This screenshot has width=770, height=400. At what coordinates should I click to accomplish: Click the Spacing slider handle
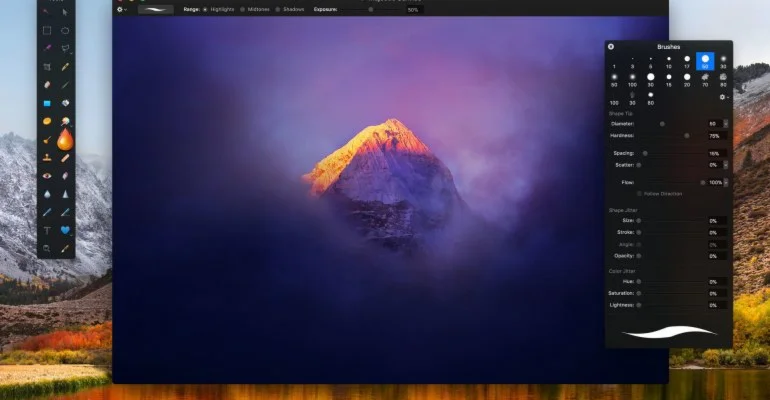click(x=645, y=153)
